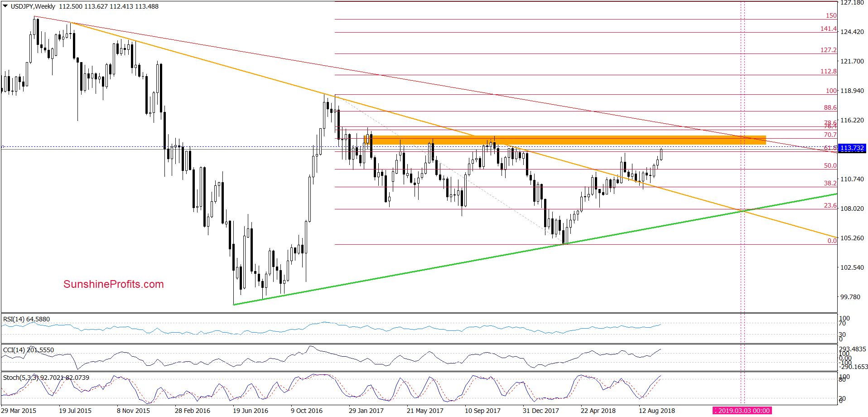Click the USDJPY,Weekly symbol title
868x417 pixels.
(x=33, y=6)
